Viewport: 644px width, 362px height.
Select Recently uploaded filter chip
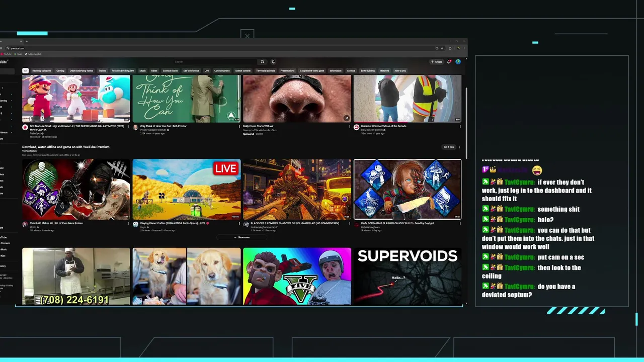42,71
